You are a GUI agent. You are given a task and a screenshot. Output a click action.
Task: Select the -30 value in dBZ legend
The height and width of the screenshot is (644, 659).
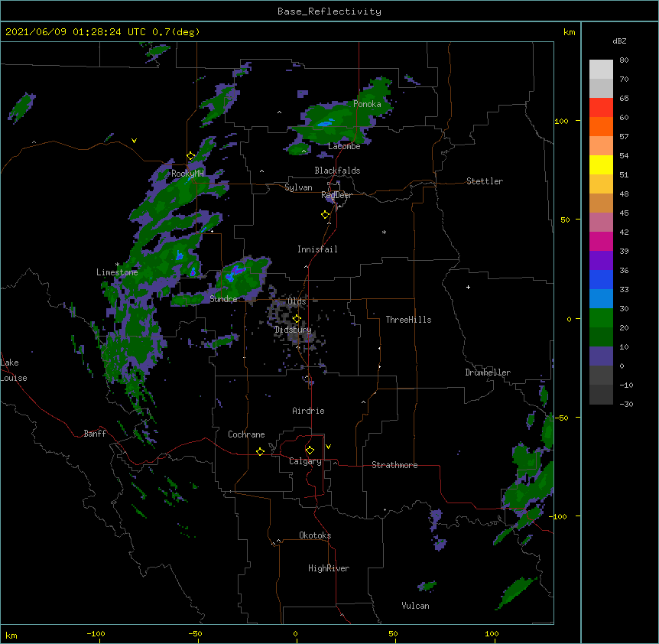point(626,404)
